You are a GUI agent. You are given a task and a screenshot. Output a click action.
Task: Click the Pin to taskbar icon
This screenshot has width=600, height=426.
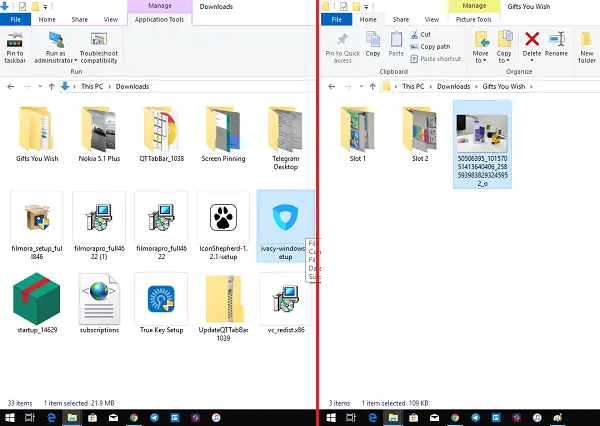(x=15, y=40)
